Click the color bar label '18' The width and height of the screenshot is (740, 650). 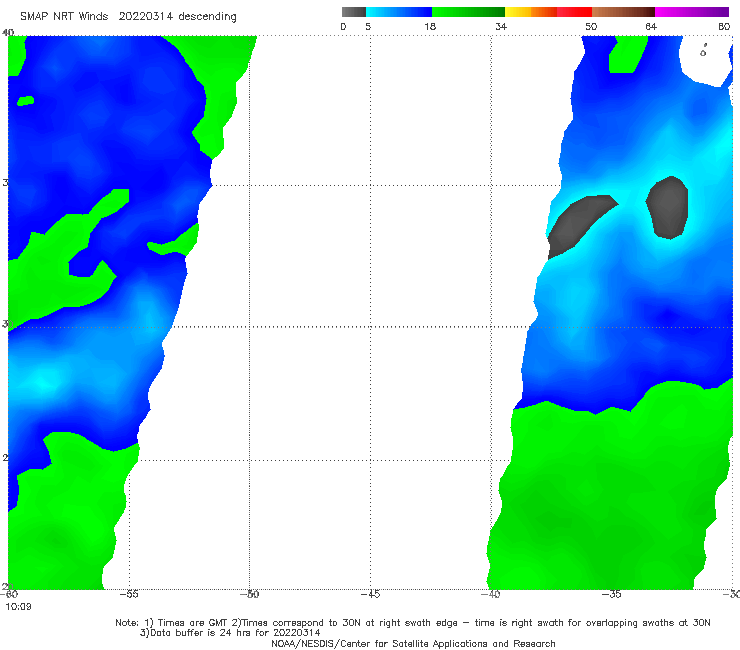pyautogui.click(x=430, y=26)
